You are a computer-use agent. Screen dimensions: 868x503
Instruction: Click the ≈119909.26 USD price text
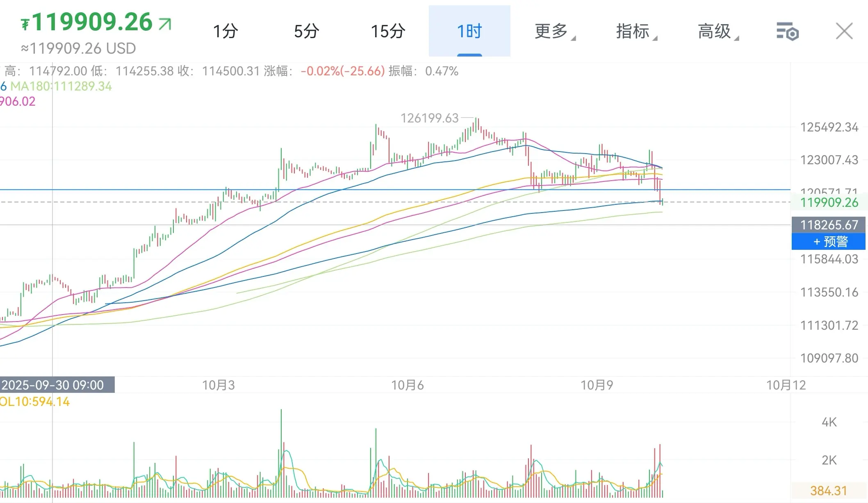79,49
